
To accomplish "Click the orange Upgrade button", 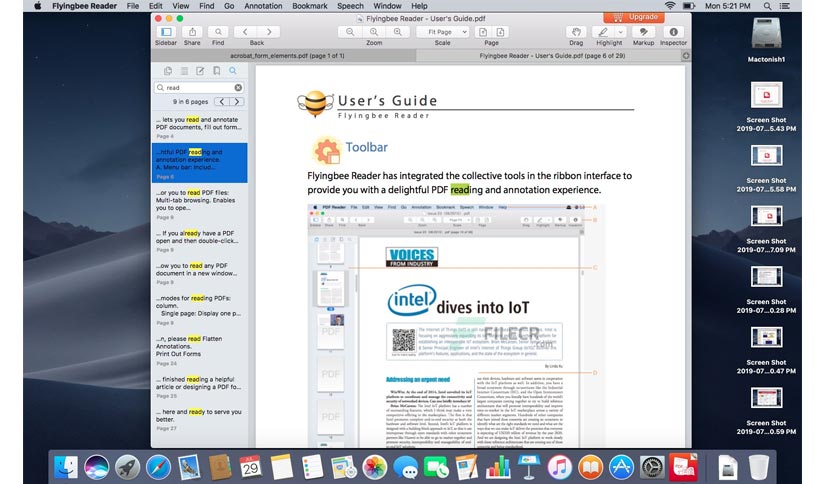I will [x=634, y=17].
